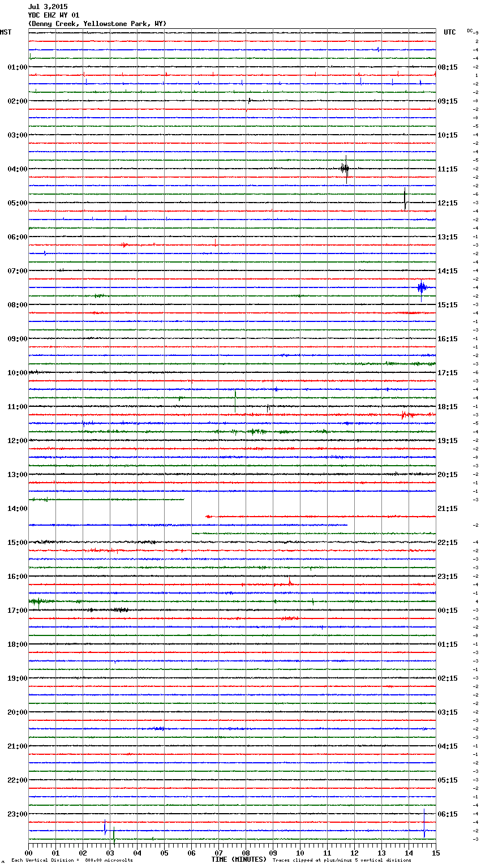Click the '11:15' UTC time label
The height and width of the screenshot is (868, 481).
point(448,169)
